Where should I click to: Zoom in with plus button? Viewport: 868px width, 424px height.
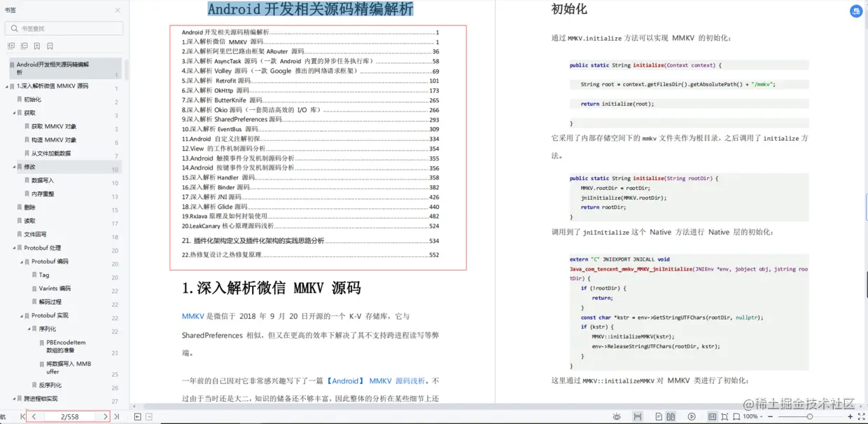click(850, 417)
